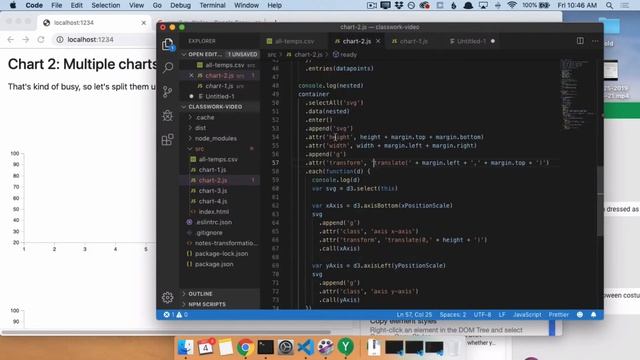Open Terminal from the Dock
The image size is (640, 360).
(265, 347)
